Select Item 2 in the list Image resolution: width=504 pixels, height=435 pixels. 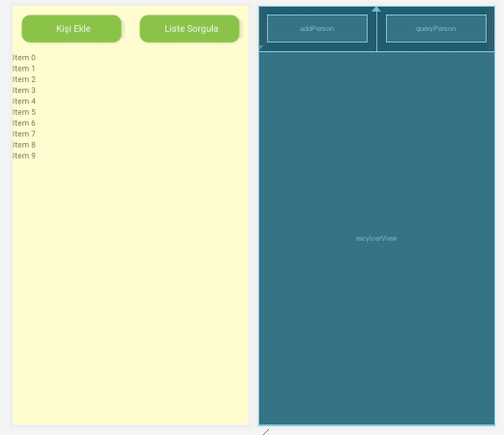tap(24, 79)
